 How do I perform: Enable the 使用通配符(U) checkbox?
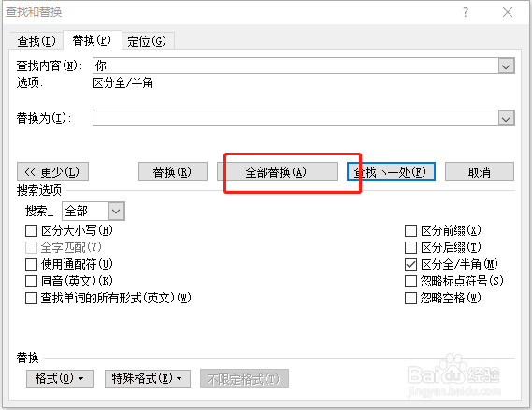pyautogui.click(x=31, y=264)
